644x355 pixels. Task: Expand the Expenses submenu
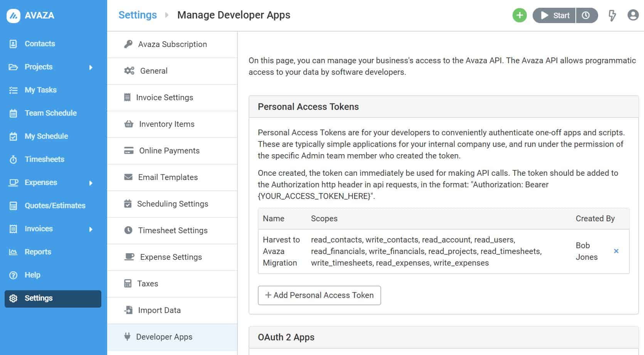tap(91, 182)
